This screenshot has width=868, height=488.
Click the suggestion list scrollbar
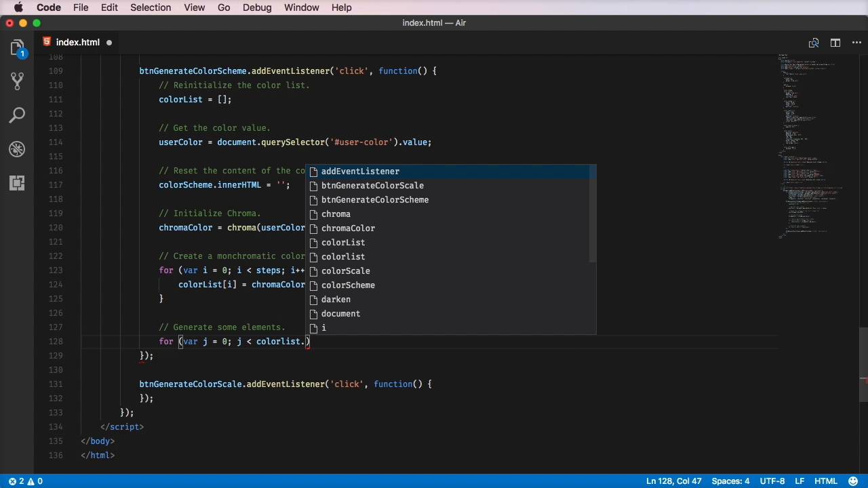coord(593,213)
